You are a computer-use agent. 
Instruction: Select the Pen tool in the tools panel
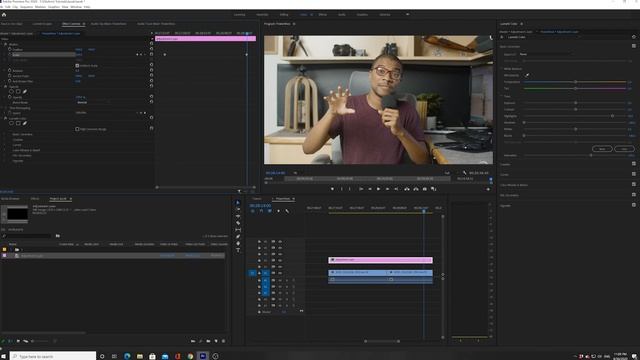[x=238, y=236]
